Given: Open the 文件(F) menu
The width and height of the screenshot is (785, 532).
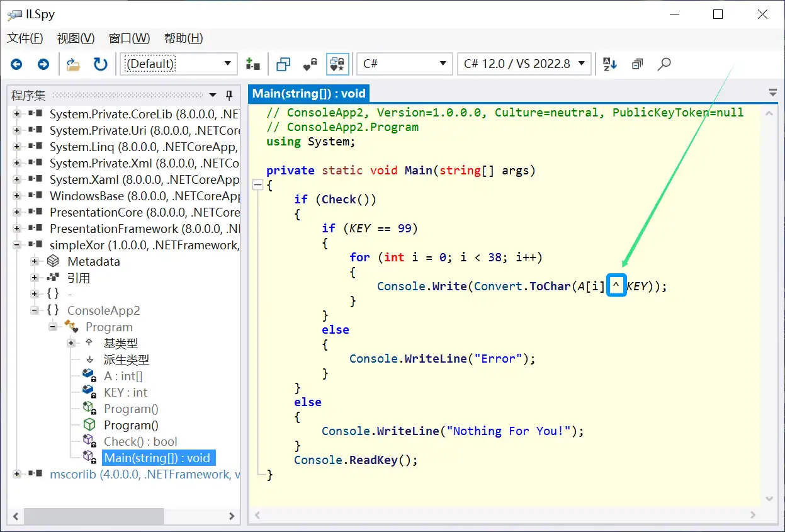Looking at the screenshot, I should coord(25,38).
